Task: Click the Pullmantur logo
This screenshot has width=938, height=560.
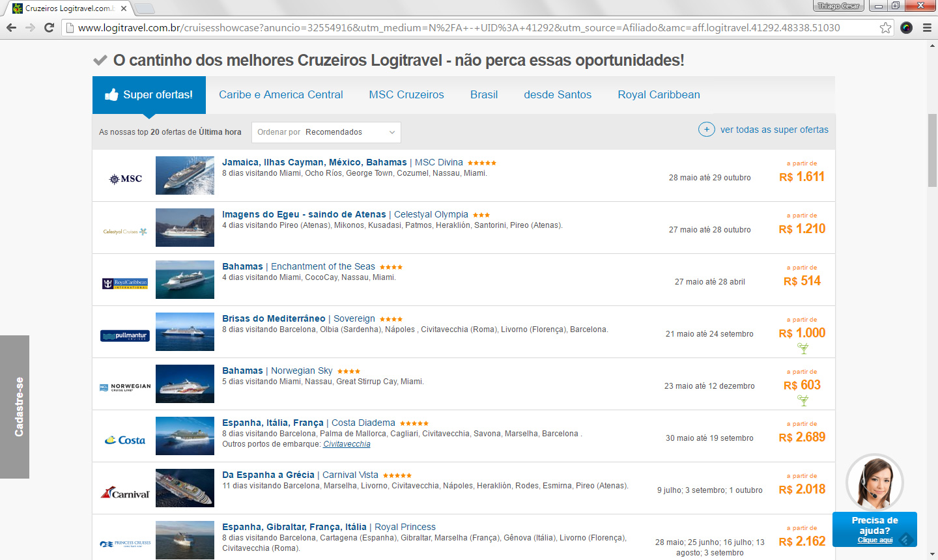Action: click(x=125, y=335)
